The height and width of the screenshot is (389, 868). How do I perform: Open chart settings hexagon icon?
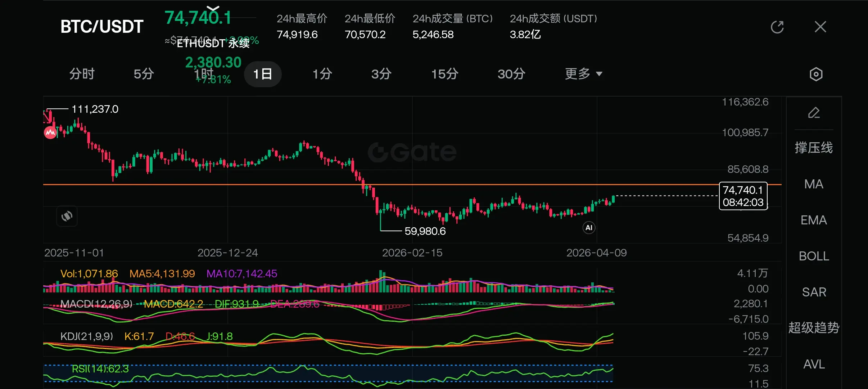point(816,74)
